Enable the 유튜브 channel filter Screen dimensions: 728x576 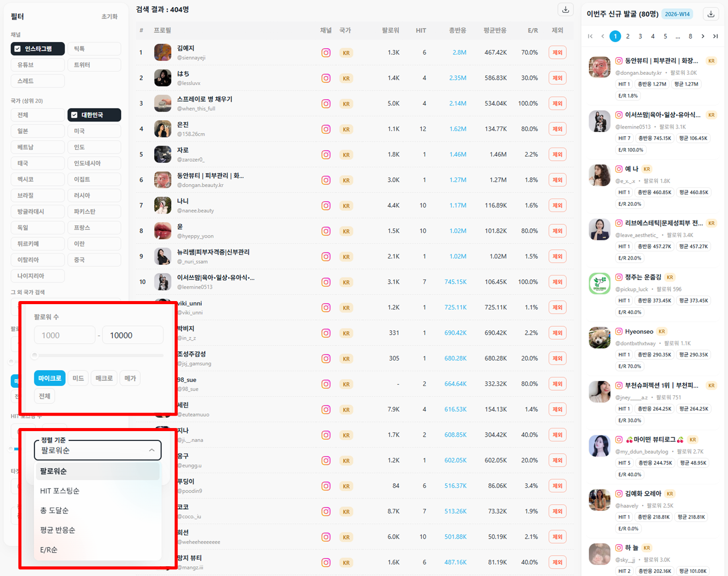point(38,65)
